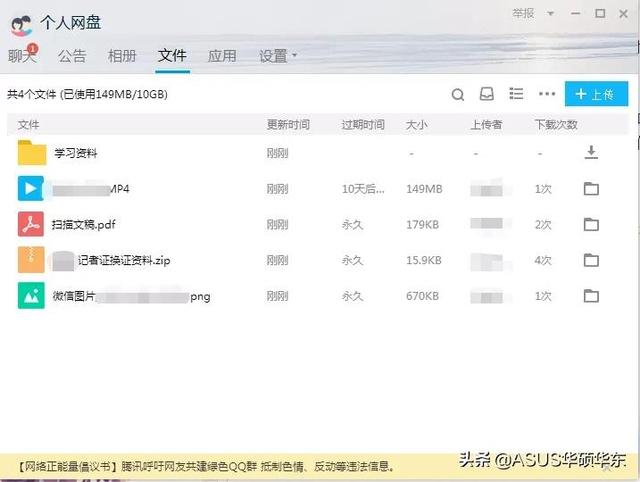Go to the 相册 tab

pyautogui.click(x=122, y=56)
